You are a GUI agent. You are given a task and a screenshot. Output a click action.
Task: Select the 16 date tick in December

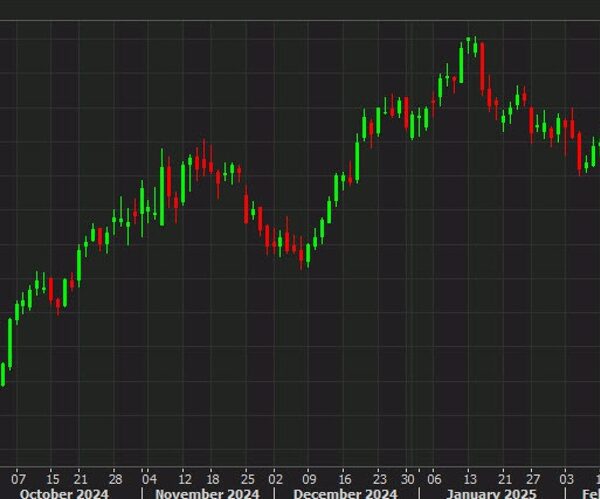345,478
